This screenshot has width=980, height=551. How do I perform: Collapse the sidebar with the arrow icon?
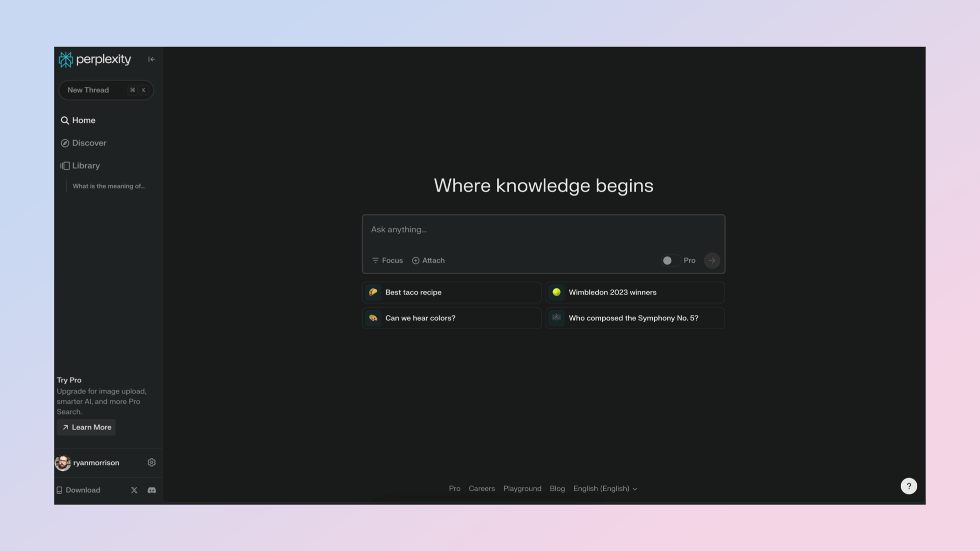[x=151, y=59]
